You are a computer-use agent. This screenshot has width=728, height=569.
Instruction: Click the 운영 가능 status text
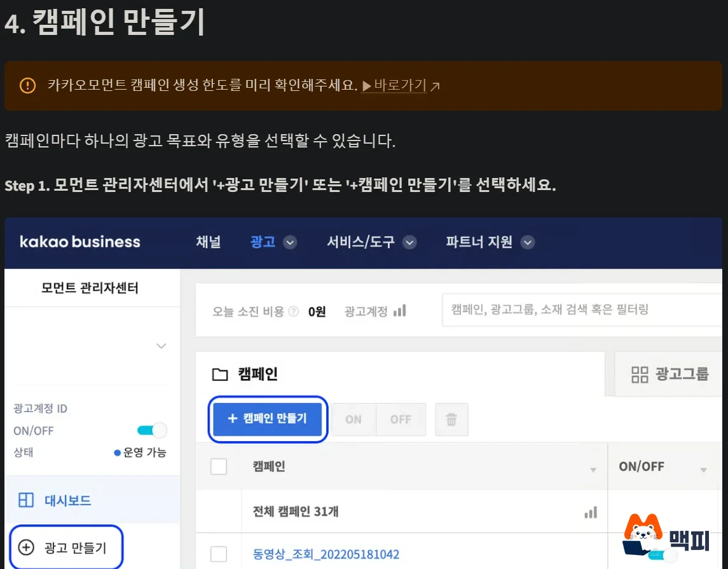144,453
